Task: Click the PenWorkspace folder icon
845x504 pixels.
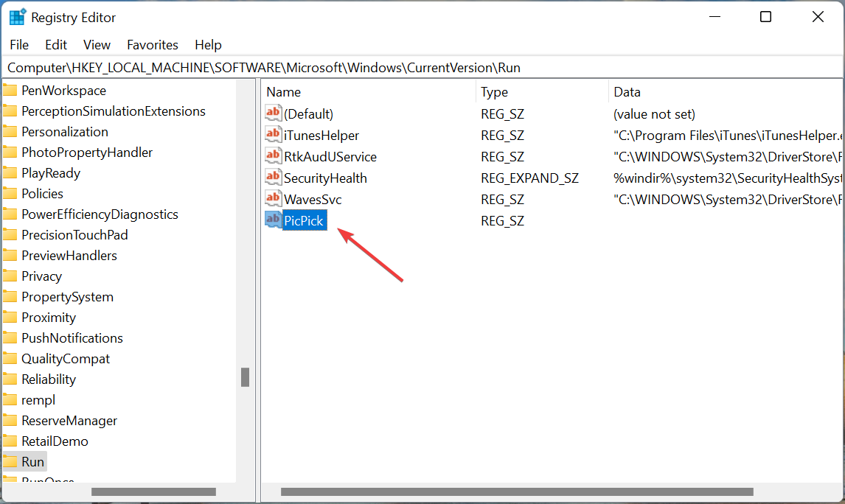Action: point(10,91)
